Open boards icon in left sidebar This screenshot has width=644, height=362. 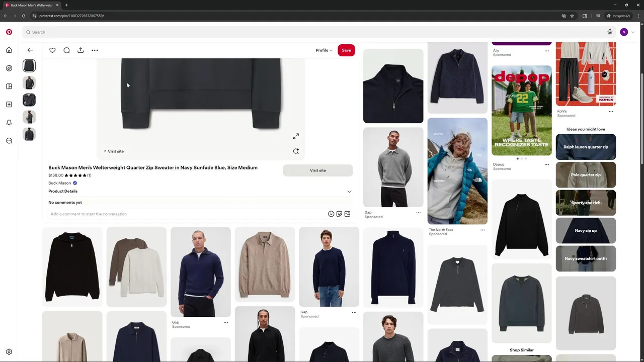pyautogui.click(x=9, y=86)
